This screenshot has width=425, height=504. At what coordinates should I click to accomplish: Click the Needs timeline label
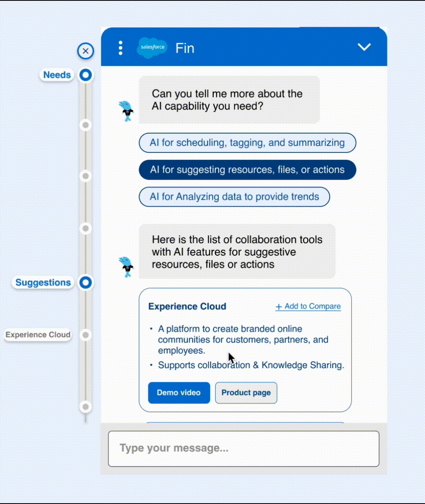click(57, 75)
